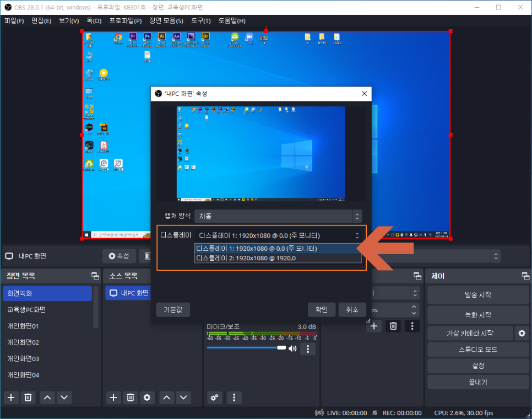Toggle 스튜디오 모드 button
This screenshot has height=419, width=532.
click(x=478, y=350)
